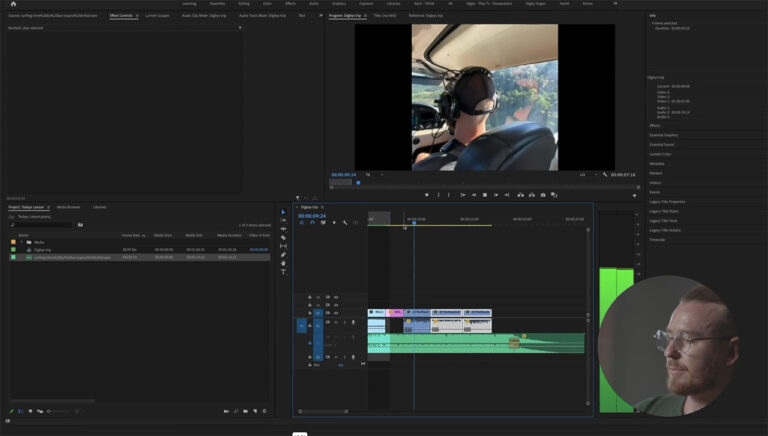The width and height of the screenshot is (768, 436).
Task: Add a marker in the timeline
Action: coord(334,222)
